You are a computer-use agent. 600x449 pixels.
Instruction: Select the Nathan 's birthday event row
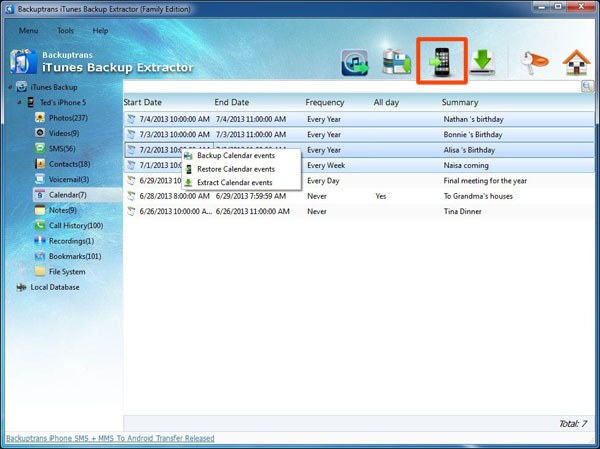pos(359,119)
